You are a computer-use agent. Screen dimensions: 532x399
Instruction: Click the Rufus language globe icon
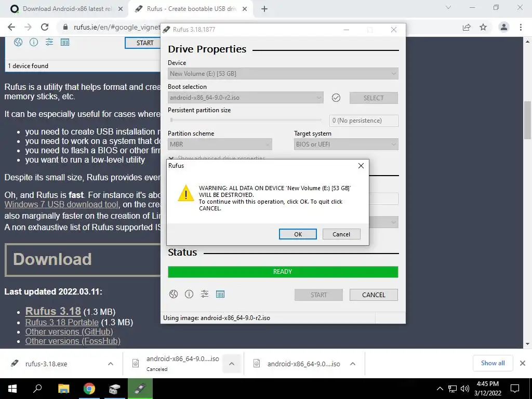coord(174,294)
